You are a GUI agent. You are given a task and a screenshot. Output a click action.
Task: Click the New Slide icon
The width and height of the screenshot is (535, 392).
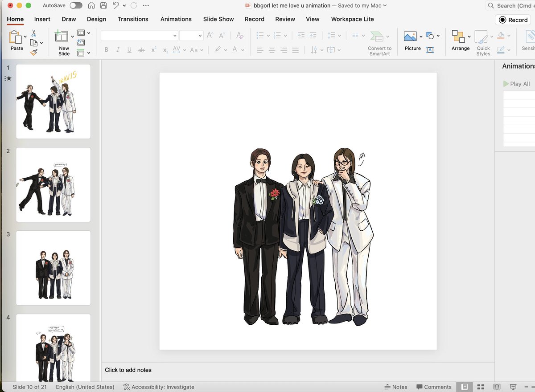pos(61,37)
